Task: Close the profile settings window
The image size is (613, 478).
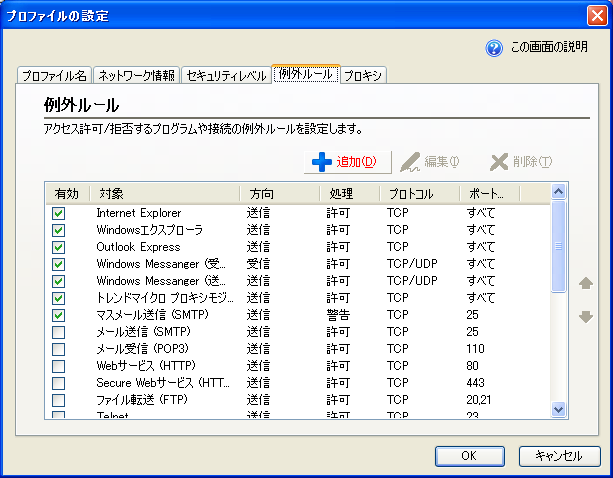Action: (596, 15)
